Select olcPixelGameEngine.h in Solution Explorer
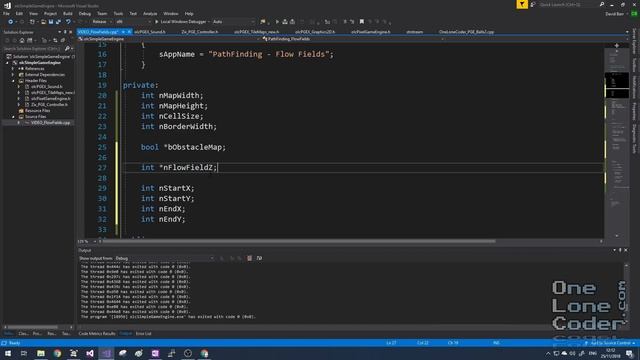This screenshot has height=360, width=640. coord(50,98)
